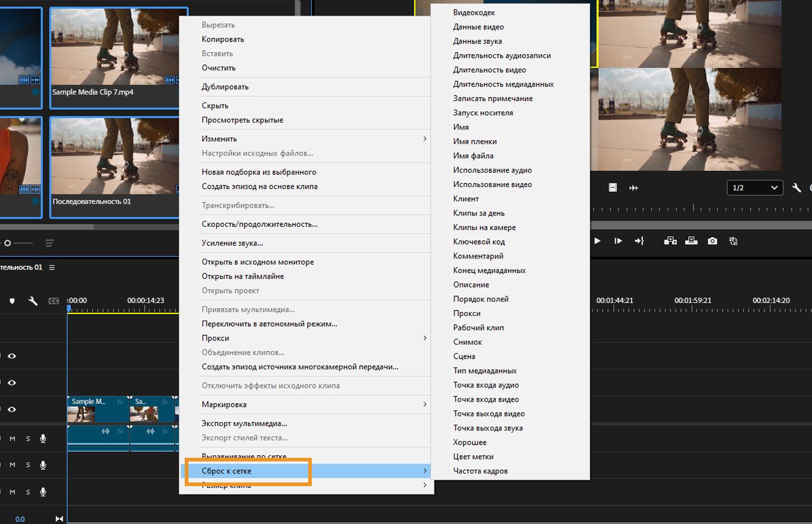Mute the bottom audio track
The image size is (812, 524).
coord(12,492)
